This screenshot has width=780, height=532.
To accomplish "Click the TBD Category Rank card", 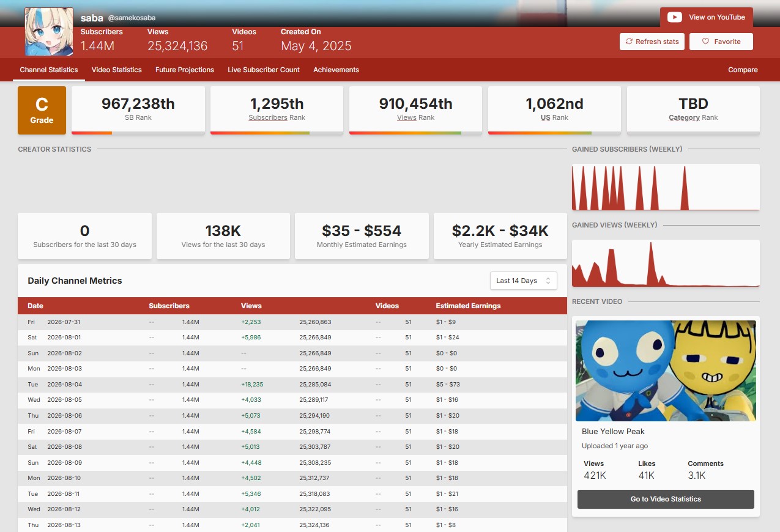I will pyautogui.click(x=694, y=110).
